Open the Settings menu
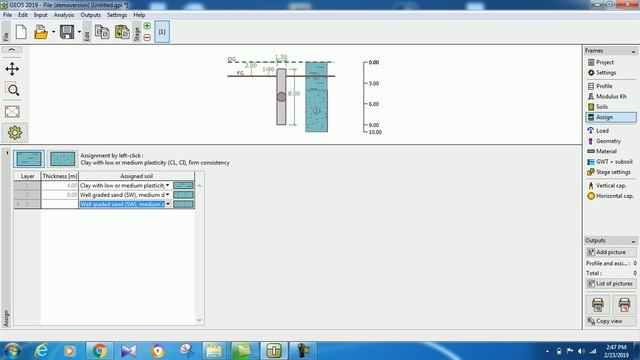 (x=117, y=15)
